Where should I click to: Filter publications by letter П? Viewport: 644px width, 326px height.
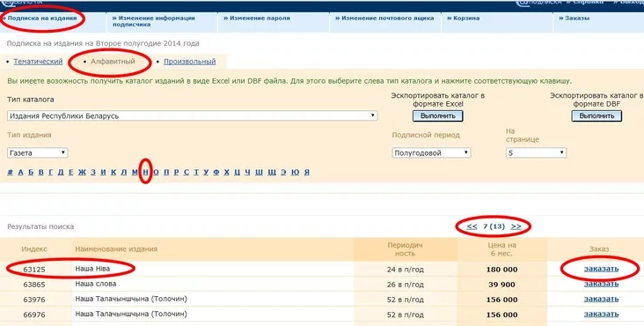click(166, 172)
